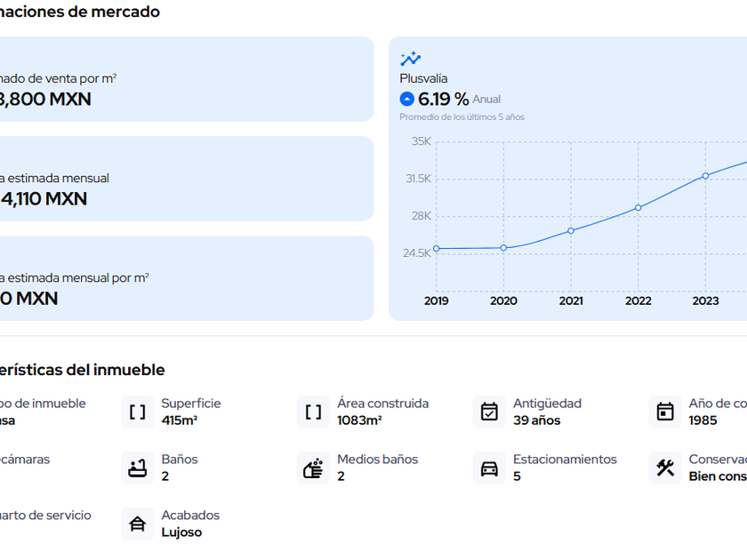Image resolution: width=747 pixels, height=560 pixels.
Task: Select the 2023 data point on chart
Action: tap(705, 175)
